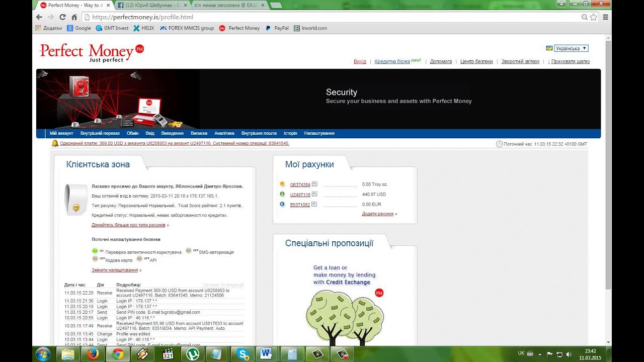Open Windows Explorer folder in taskbar
The image size is (644, 362).
[68, 354]
